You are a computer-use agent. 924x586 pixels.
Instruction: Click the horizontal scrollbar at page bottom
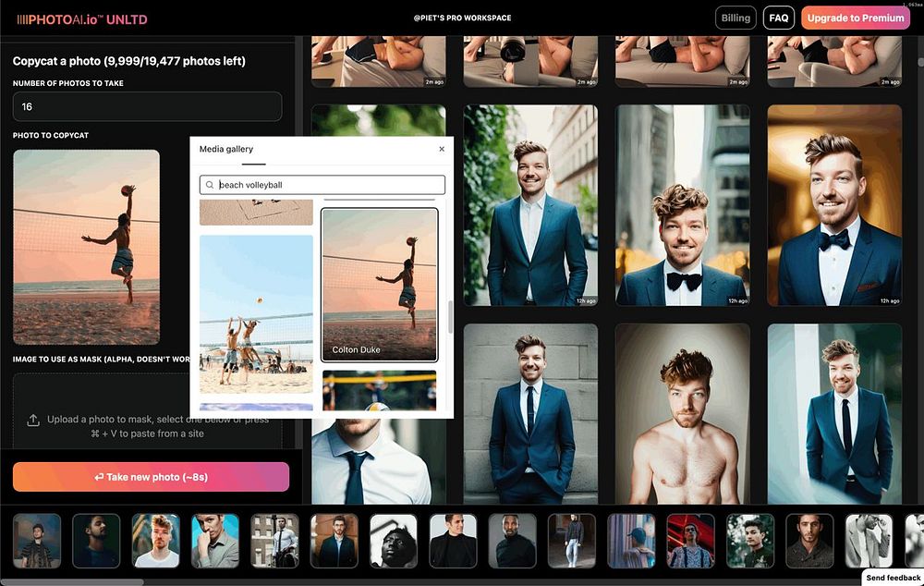click(x=72, y=582)
